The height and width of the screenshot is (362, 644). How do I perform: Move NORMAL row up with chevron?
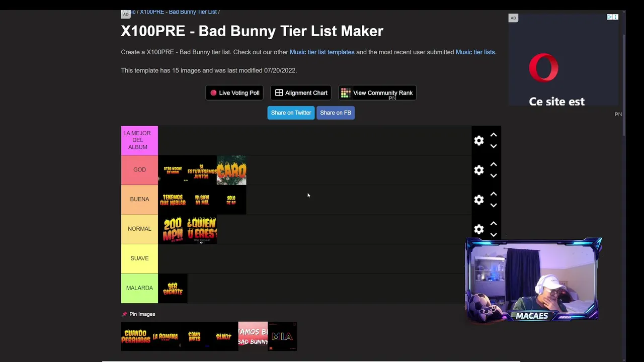coord(494,223)
